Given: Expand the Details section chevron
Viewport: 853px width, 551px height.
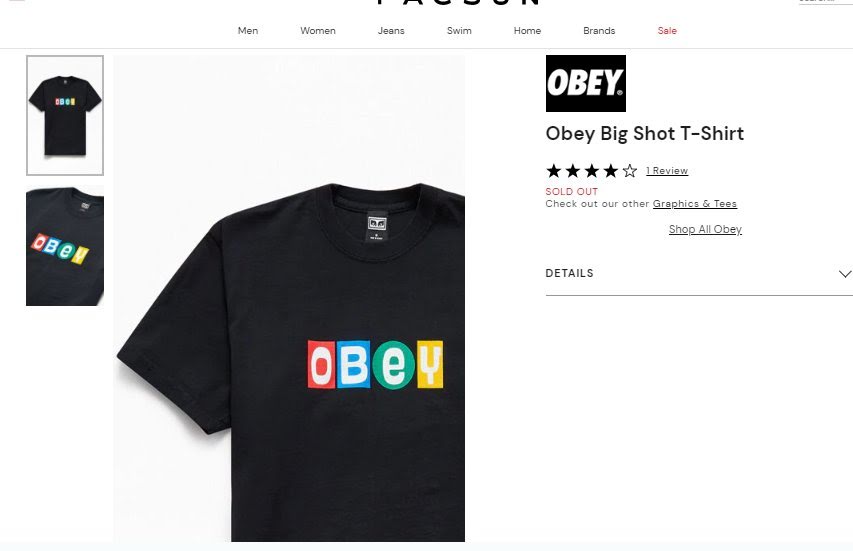Looking at the screenshot, I should click(845, 274).
